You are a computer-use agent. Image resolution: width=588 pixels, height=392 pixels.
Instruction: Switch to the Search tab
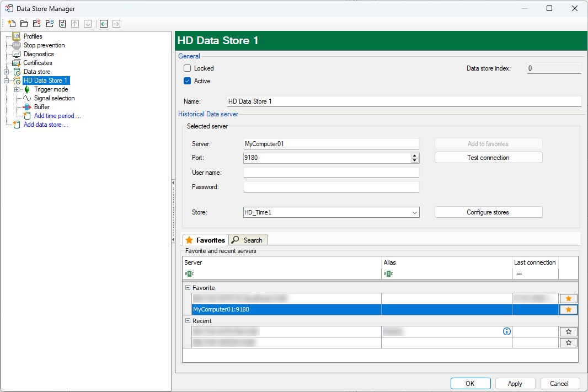pyautogui.click(x=248, y=240)
